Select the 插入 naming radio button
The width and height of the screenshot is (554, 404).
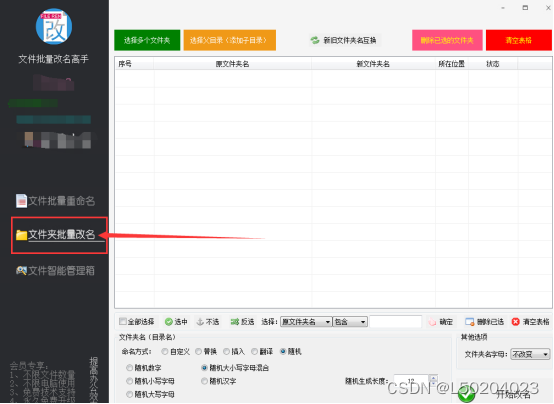coord(226,351)
